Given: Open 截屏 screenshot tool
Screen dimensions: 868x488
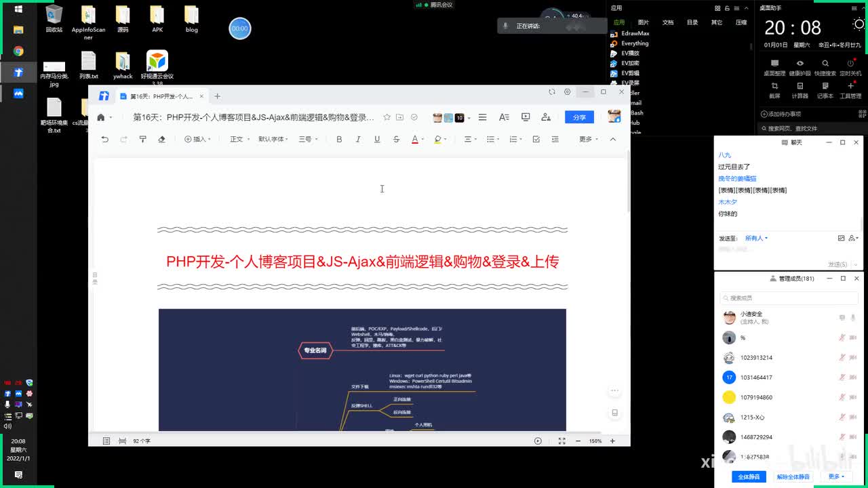Looking at the screenshot, I should 774,90.
